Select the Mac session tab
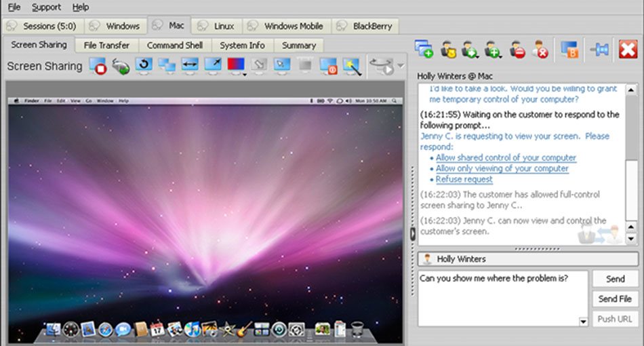644x346 pixels. point(169,26)
